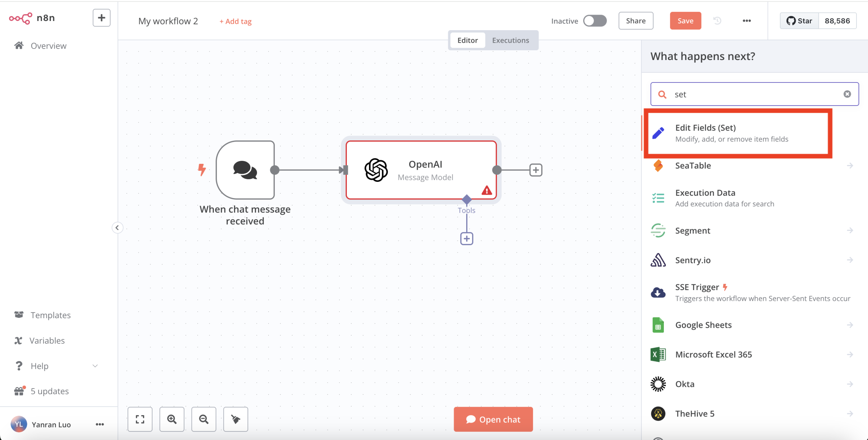Collapse the left sidebar
Viewport: 868px width, 440px height.
(117, 228)
